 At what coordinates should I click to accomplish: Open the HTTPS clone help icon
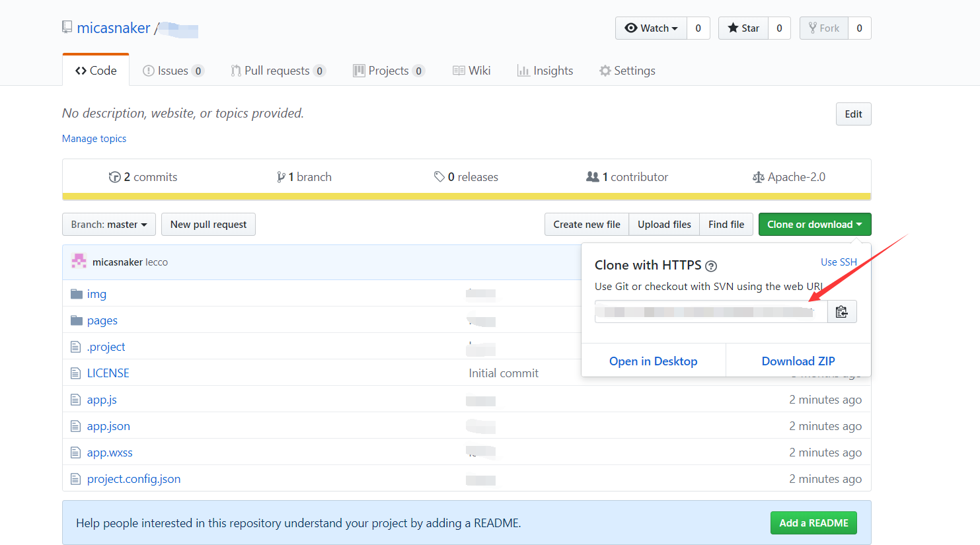coord(711,266)
